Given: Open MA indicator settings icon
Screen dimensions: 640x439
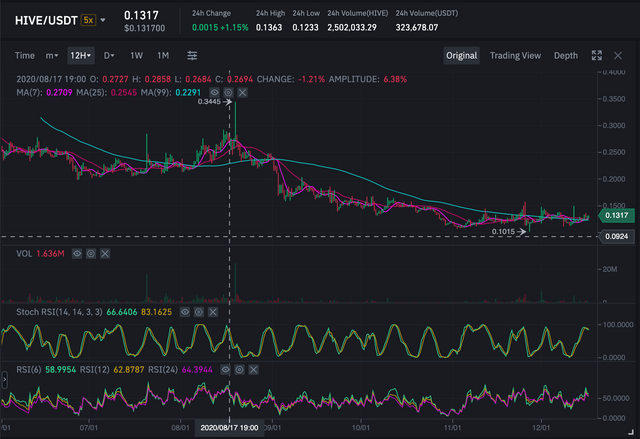Looking at the screenshot, I should [x=228, y=93].
